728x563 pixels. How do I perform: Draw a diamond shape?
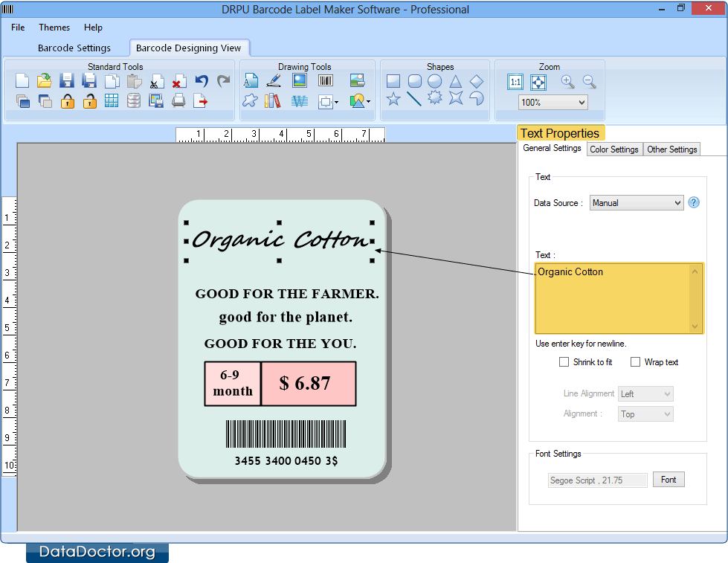(477, 81)
